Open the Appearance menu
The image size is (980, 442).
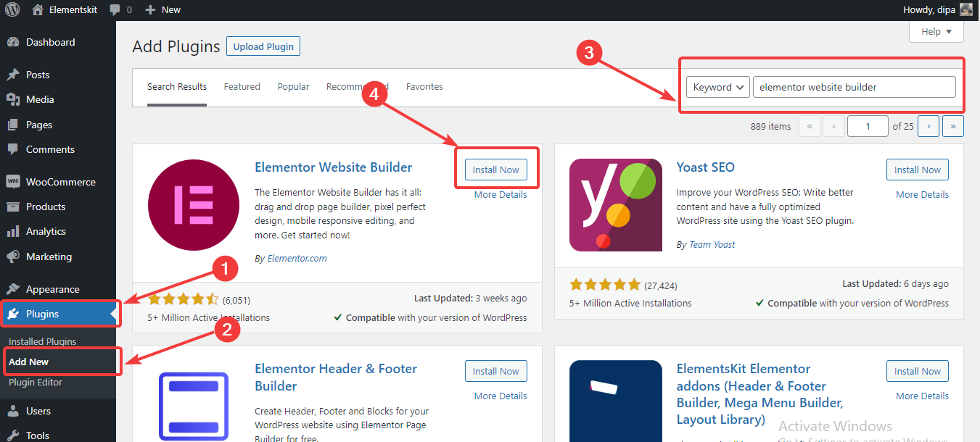(x=52, y=289)
